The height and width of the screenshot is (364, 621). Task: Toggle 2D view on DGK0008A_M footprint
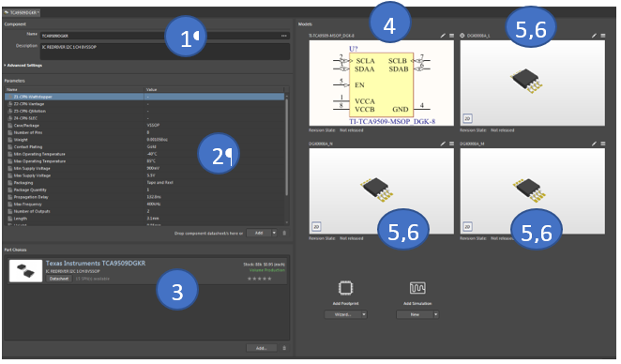[x=467, y=226]
